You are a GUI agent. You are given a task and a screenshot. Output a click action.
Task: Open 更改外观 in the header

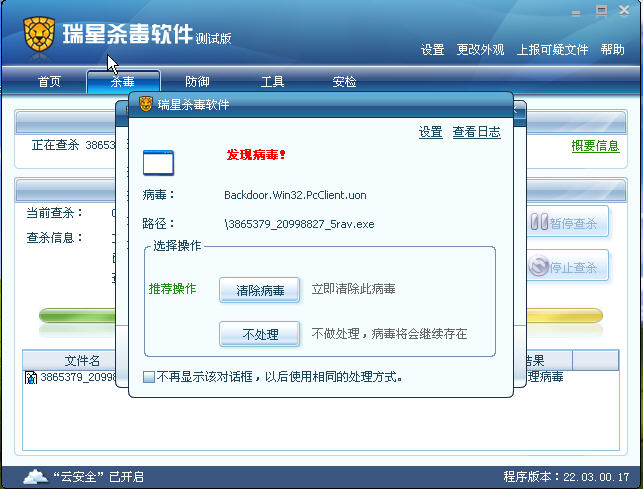480,50
